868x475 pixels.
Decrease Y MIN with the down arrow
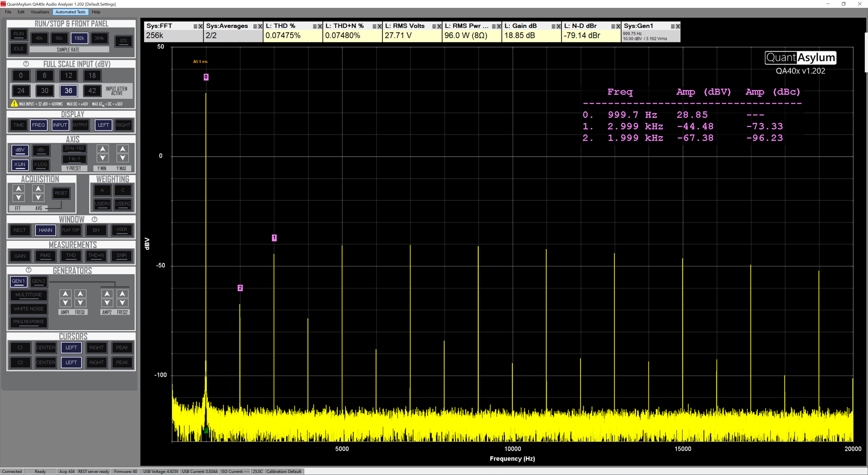tap(102, 158)
